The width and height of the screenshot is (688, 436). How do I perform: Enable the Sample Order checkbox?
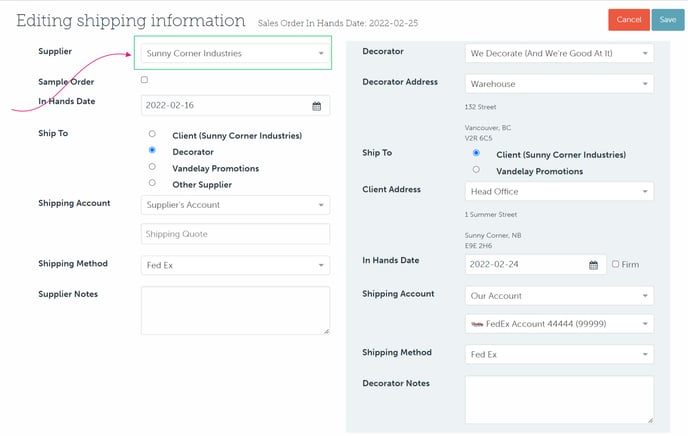(144, 80)
